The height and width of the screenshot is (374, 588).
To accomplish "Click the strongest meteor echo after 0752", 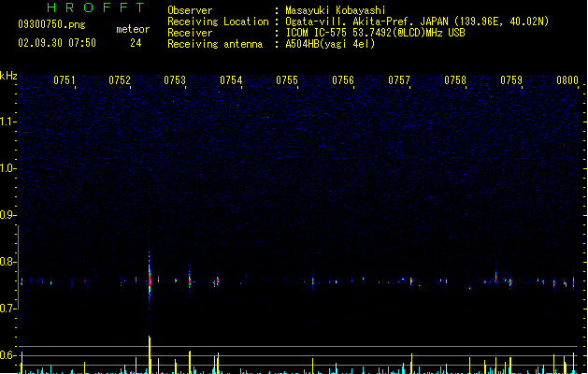I will pos(150,280).
